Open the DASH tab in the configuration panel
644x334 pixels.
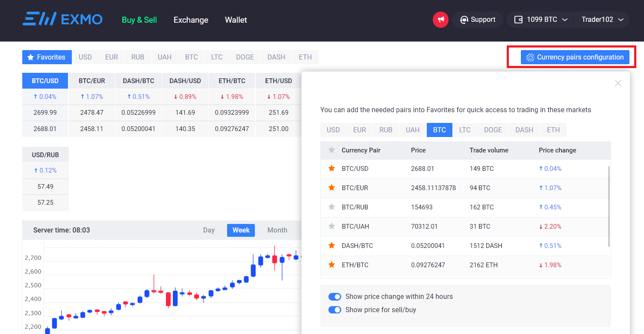[524, 130]
